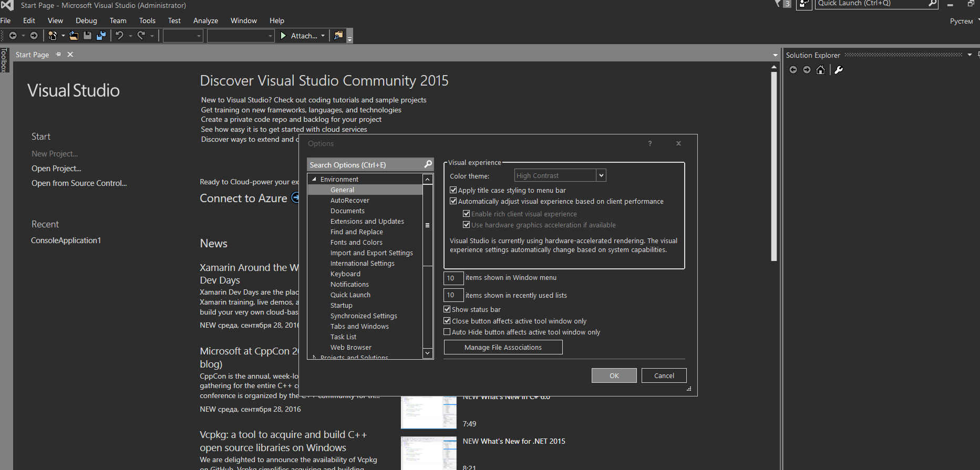Image resolution: width=980 pixels, height=470 pixels.
Task: Open the New Project dropdown arrow
Action: point(63,36)
